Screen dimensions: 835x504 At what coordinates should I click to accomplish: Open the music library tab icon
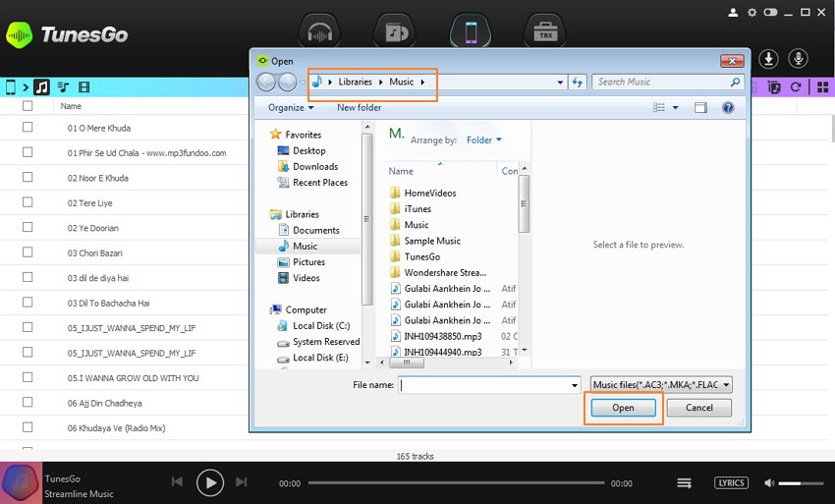click(x=395, y=32)
